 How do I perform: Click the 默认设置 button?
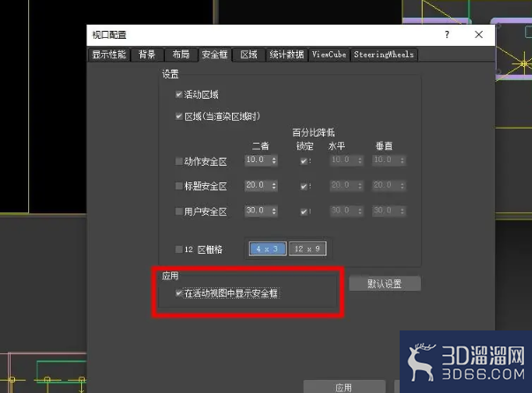(x=385, y=283)
